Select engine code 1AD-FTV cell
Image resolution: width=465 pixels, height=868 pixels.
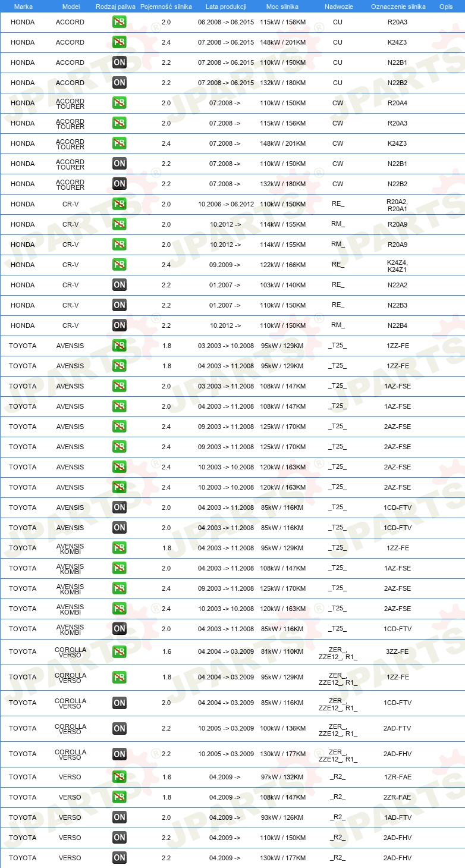coord(397,817)
